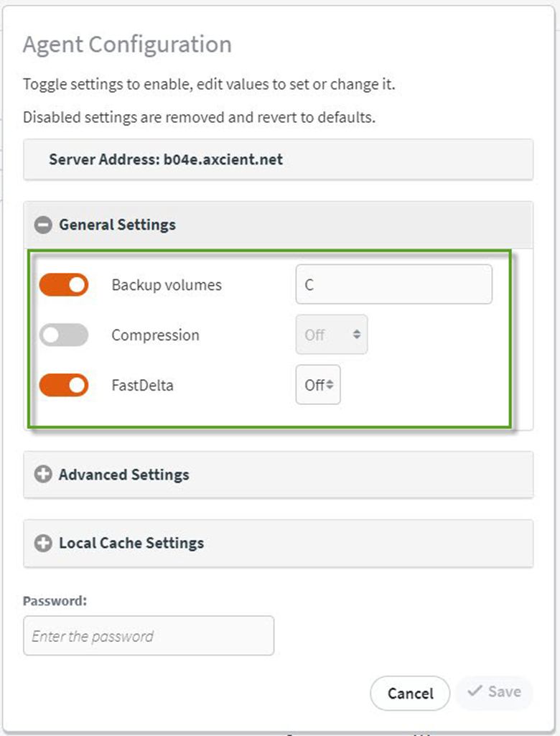Click the plus icon beside Advanced Settings

42,474
